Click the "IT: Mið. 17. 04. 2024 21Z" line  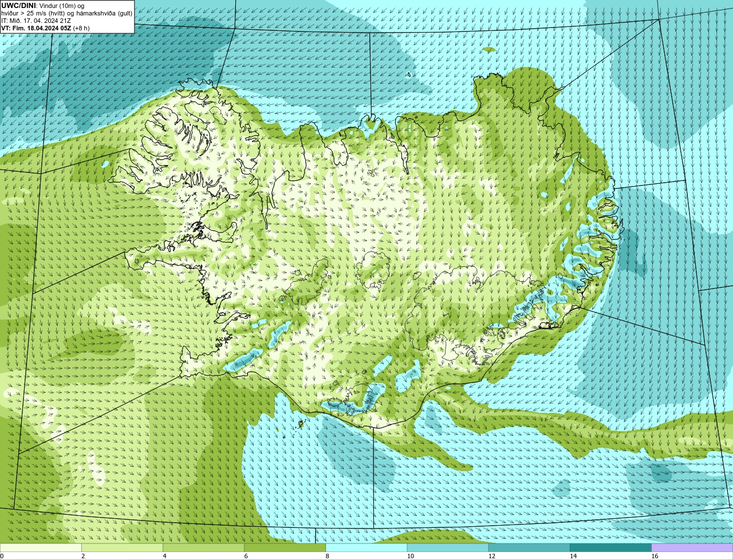click(36, 20)
